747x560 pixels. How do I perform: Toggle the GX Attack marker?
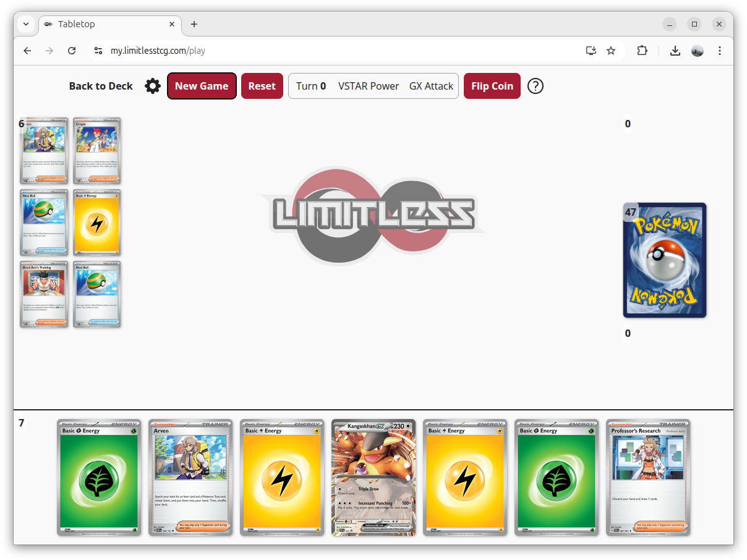[431, 86]
